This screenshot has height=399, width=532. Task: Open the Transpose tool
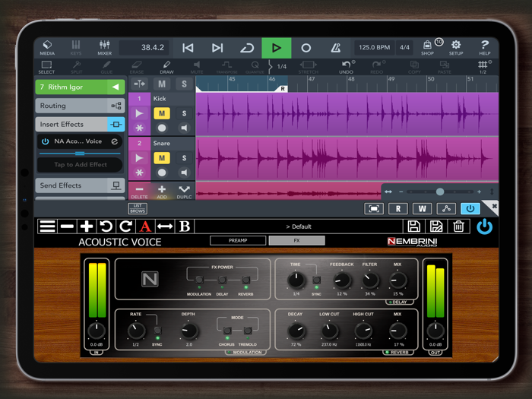tap(226, 67)
